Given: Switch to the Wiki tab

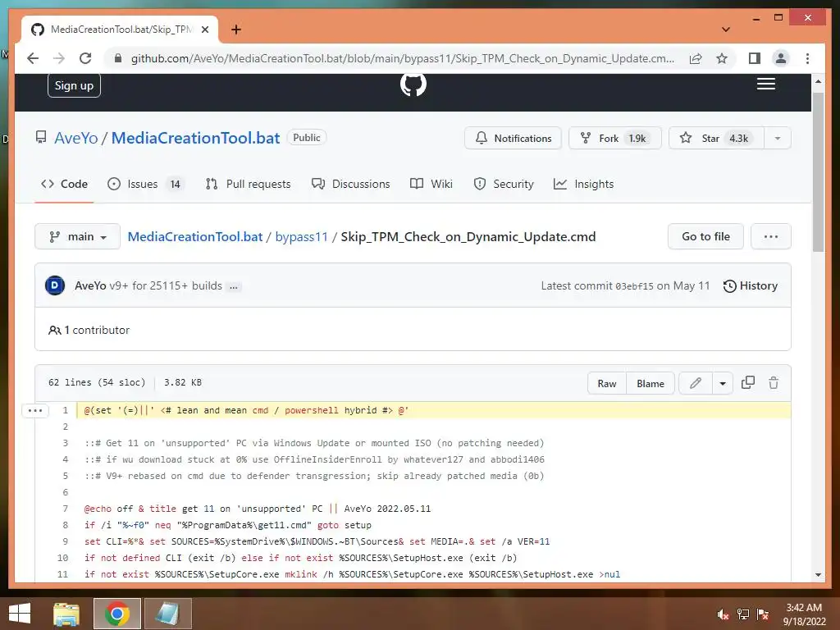Looking at the screenshot, I should pos(431,184).
